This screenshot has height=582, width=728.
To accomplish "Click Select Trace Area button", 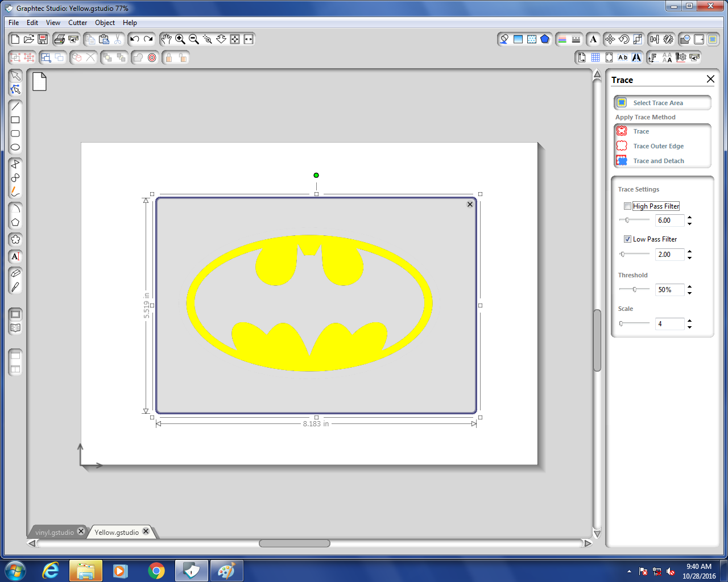I will click(663, 103).
